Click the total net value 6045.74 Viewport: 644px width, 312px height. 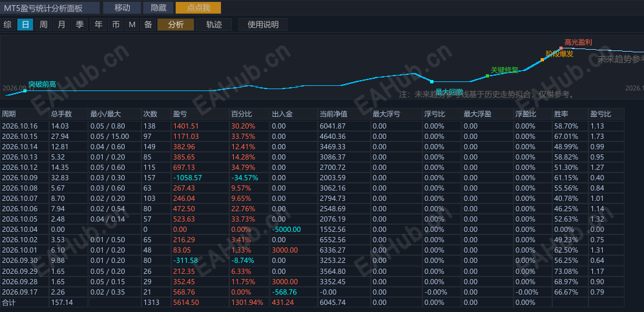pyautogui.click(x=333, y=302)
